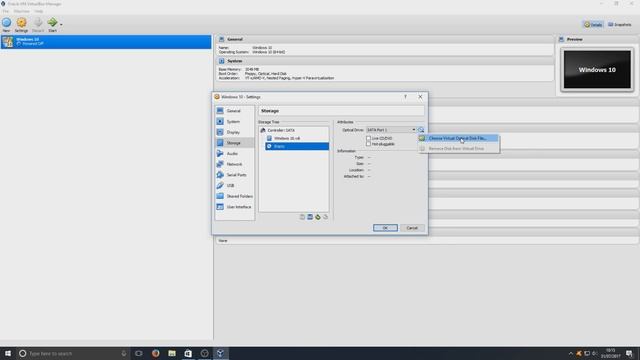Click the New machine toolbar icon
Viewport: 640px width, 360px height.
[x=7, y=24]
